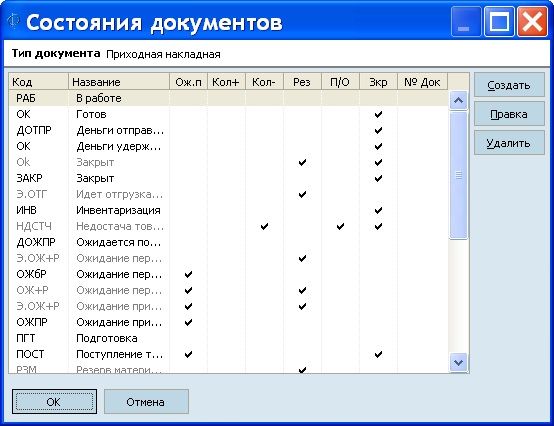Image resolution: width=554 pixels, height=426 pixels.
Task: Toggle the Кол- checkmark in the НДСТЧ row
Action: (x=264, y=226)
